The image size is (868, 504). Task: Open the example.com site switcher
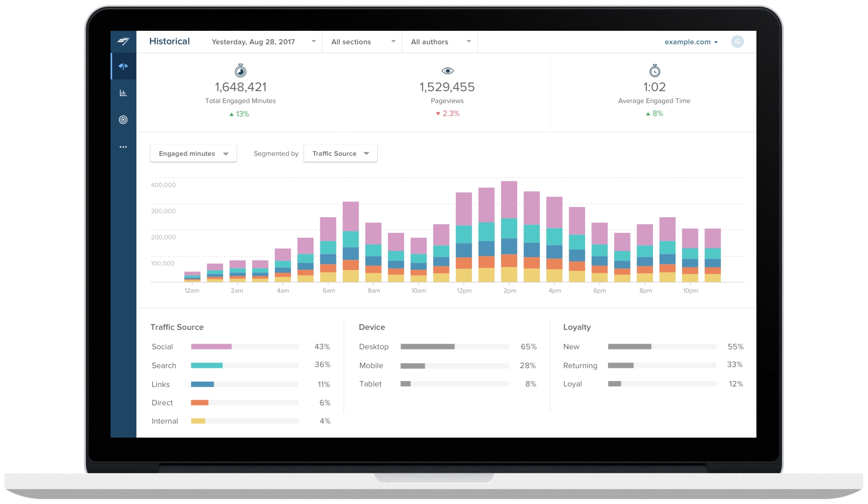[x=691, y=42]
